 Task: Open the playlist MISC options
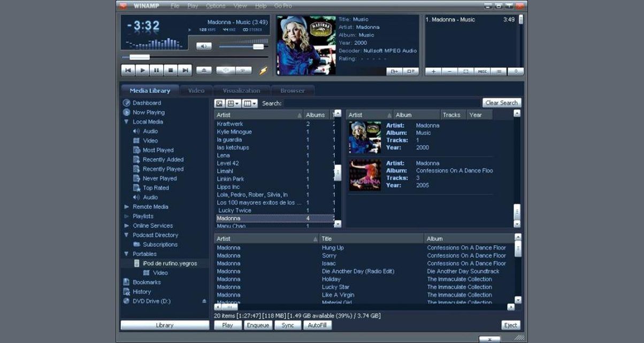pyautogui.click(x=482, y=71)
